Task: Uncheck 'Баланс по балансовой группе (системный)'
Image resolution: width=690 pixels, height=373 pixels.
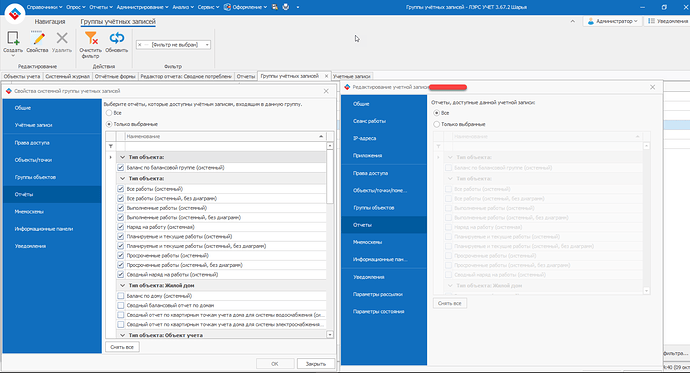Action: tap(121, 168)
